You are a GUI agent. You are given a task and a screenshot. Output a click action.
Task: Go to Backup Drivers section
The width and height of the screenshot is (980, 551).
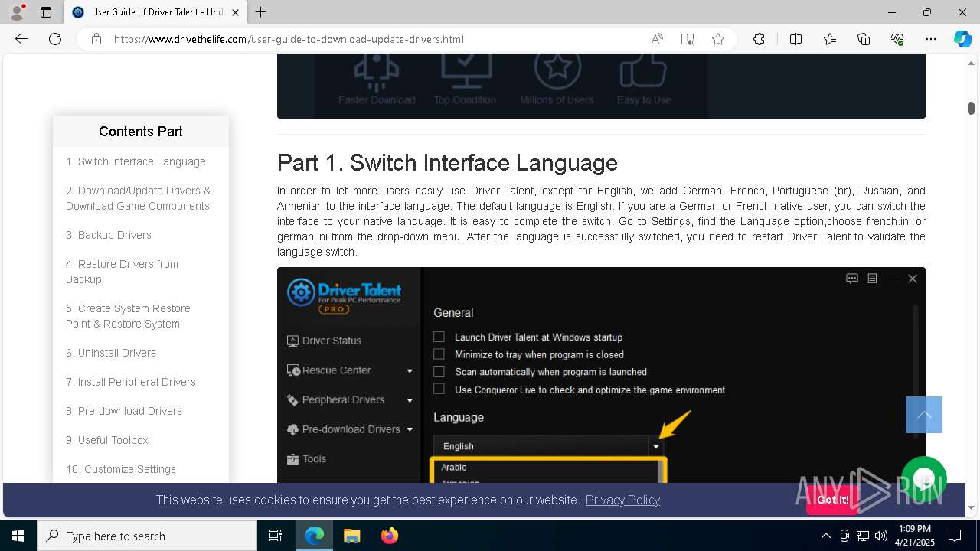click(x=109, y=235)
